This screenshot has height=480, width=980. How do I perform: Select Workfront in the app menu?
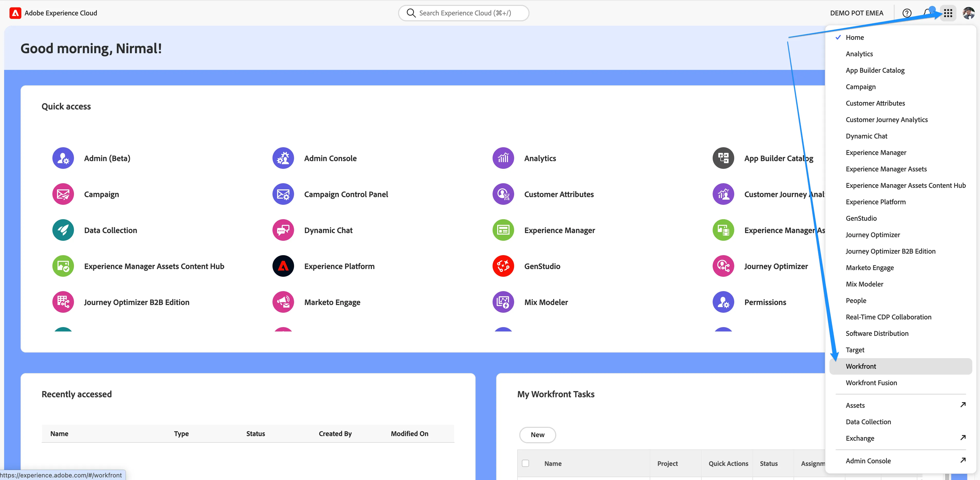click(900, 366)
